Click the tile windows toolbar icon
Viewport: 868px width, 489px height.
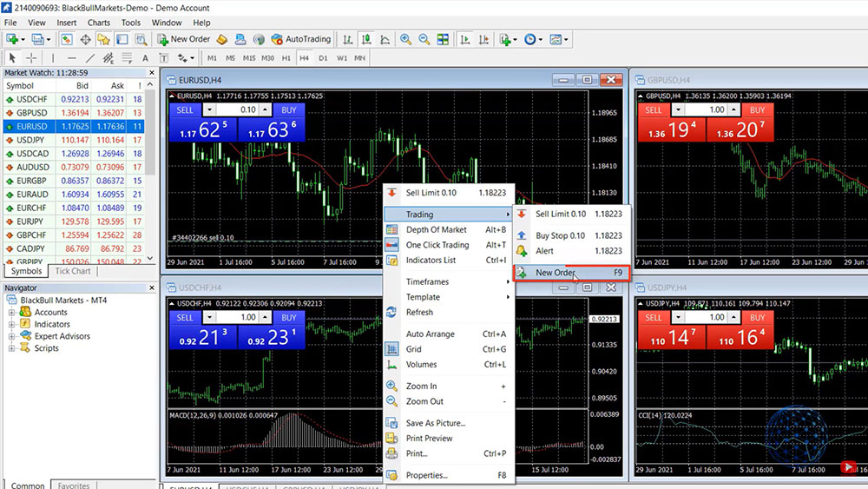coord(444,39)
